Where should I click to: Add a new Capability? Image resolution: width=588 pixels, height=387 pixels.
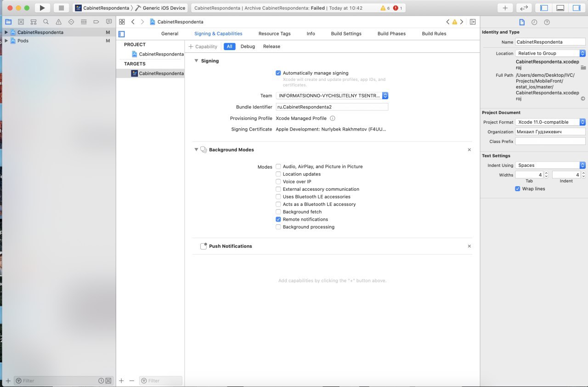tap(203, 46)
